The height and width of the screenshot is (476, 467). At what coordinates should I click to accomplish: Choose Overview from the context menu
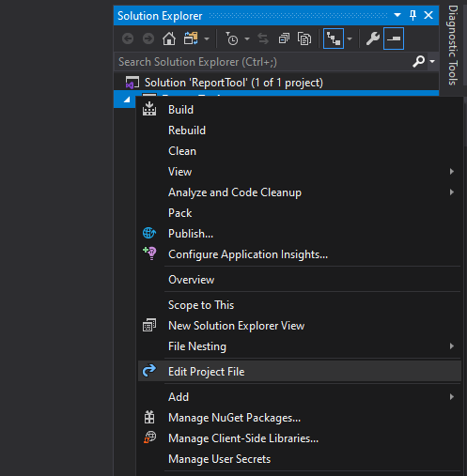[192, 280]
